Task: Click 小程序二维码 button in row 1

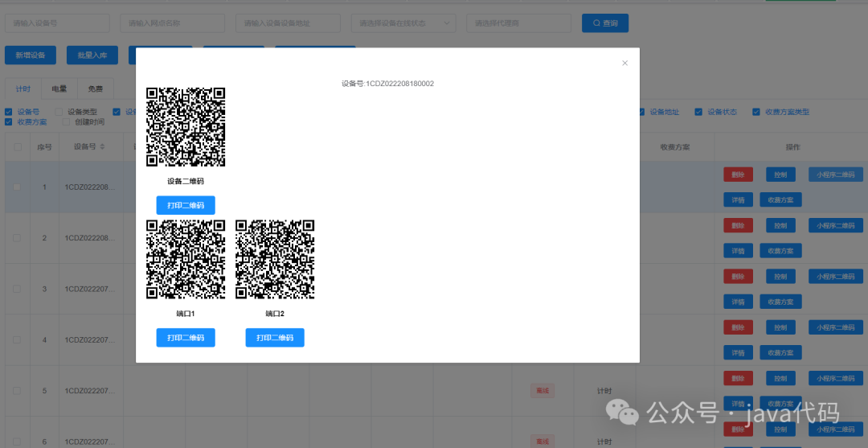Action: tap(836, 175)
